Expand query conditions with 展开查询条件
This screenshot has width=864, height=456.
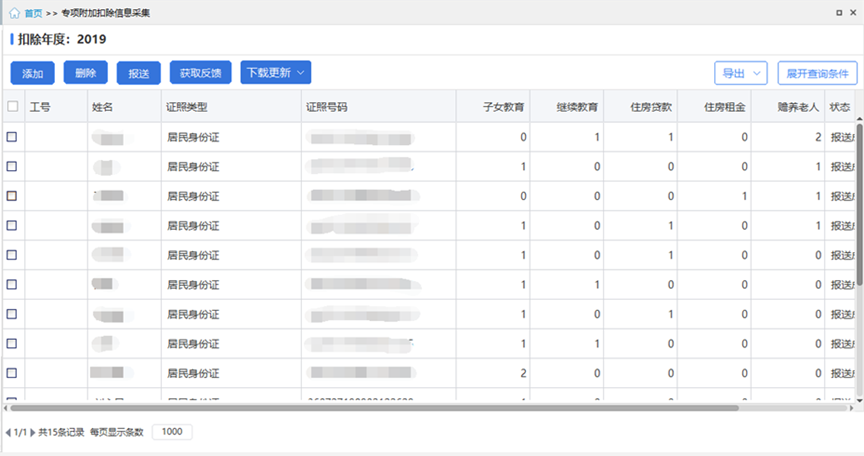click(x=817, y=73)
